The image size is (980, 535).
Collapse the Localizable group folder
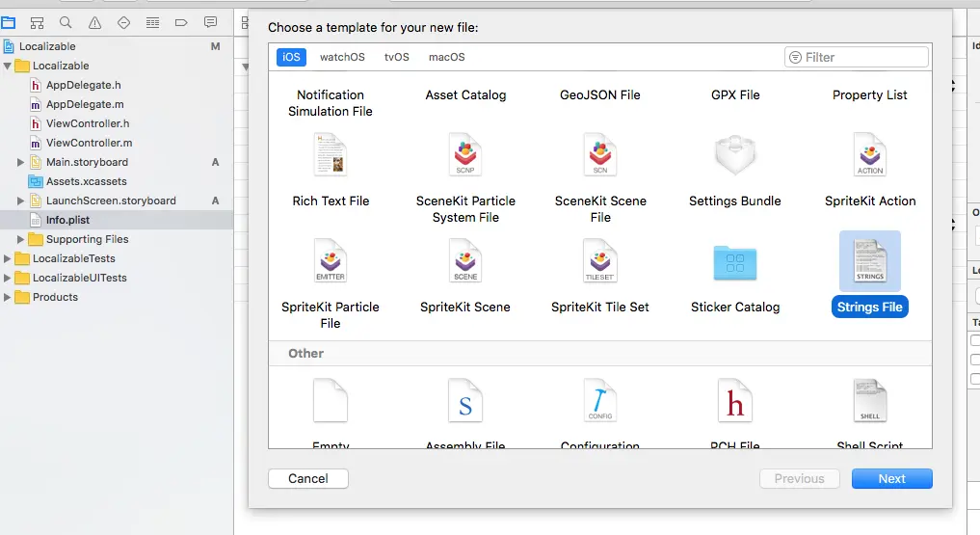click(x=8, y=66)
